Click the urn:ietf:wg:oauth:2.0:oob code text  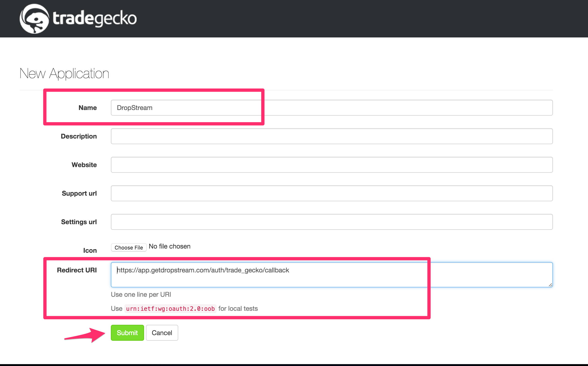click(x=170, y=309)
